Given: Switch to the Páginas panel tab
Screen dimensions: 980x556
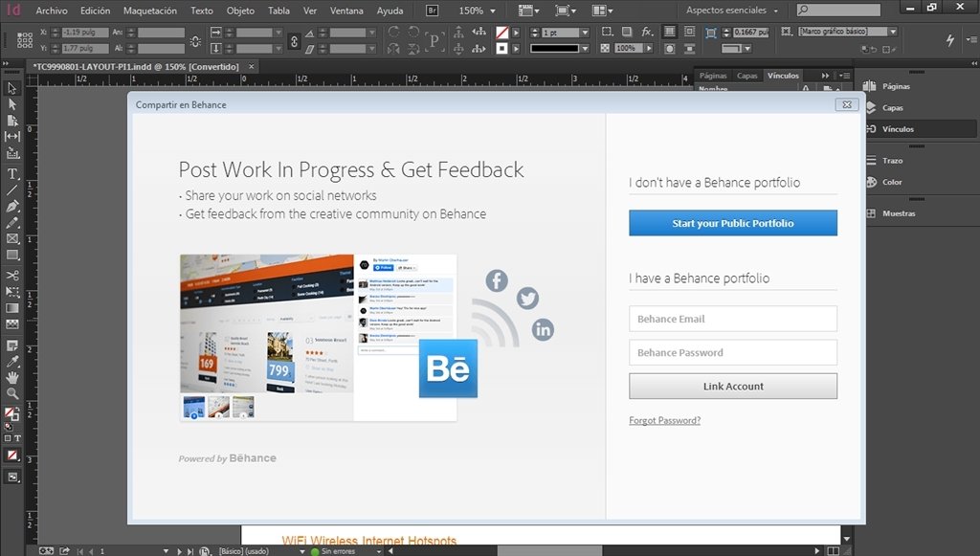Looking at the screenshot, I should pyautogui.click(x=713, y=76).
